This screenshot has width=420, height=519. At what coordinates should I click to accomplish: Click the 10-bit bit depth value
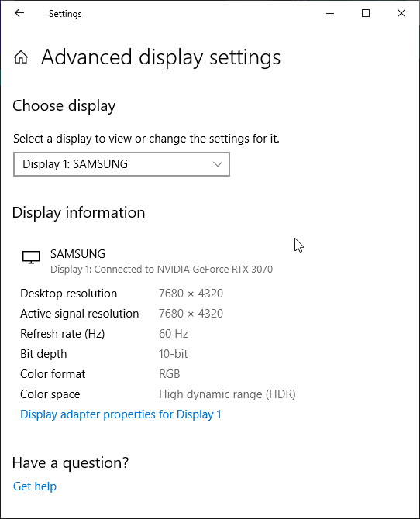pos(174,354)
